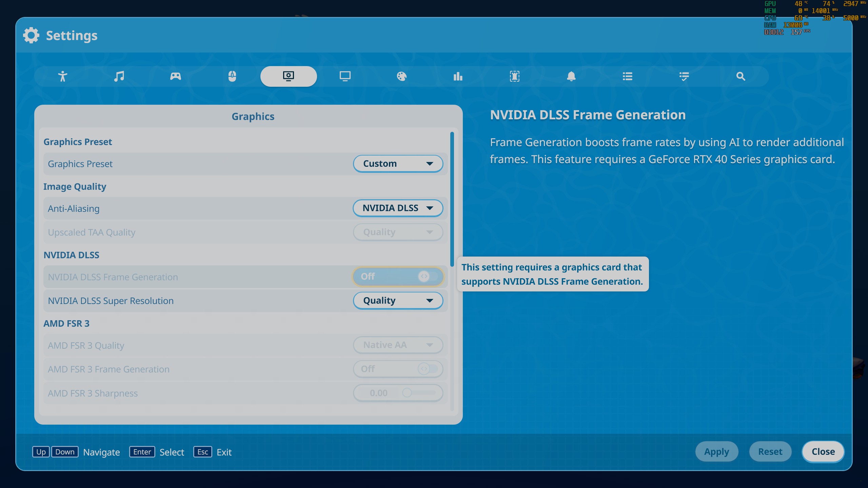Viewport: 868px width, 488px height.
Task: Open the bar chart statistics tab
Action: [x=458, y=76]
